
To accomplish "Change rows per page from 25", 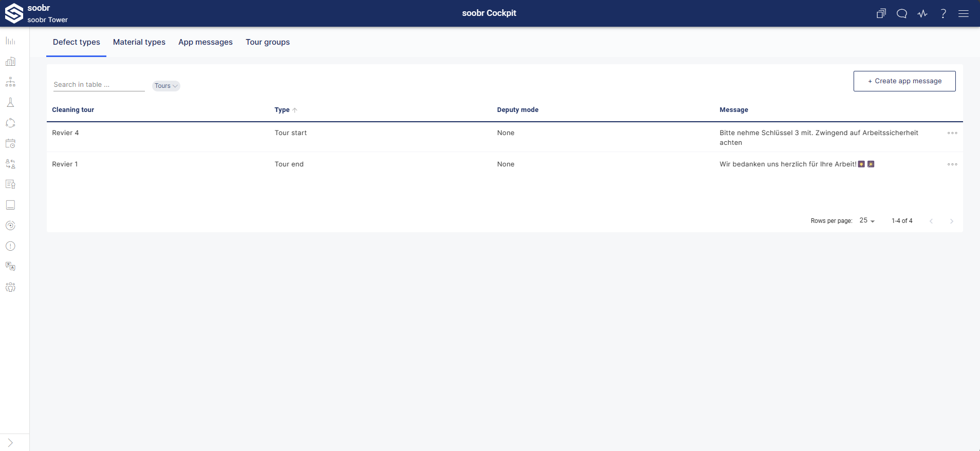I will tap(867, 220).
